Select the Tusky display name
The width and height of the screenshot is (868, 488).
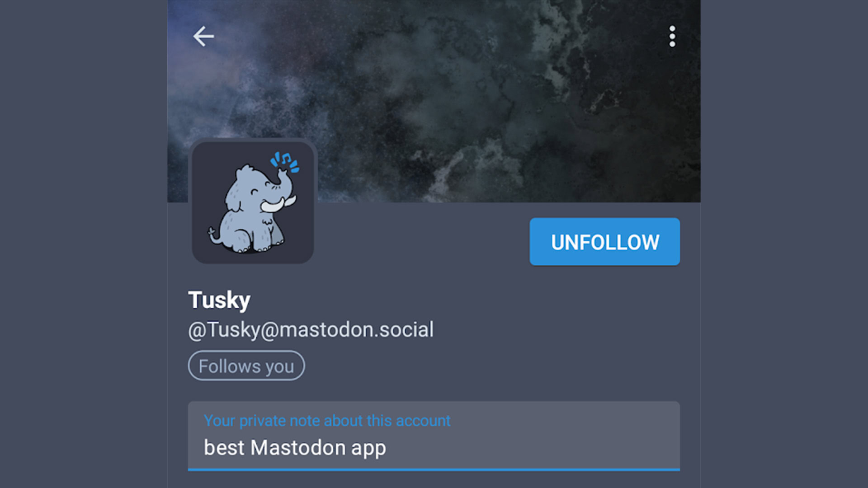219,300
